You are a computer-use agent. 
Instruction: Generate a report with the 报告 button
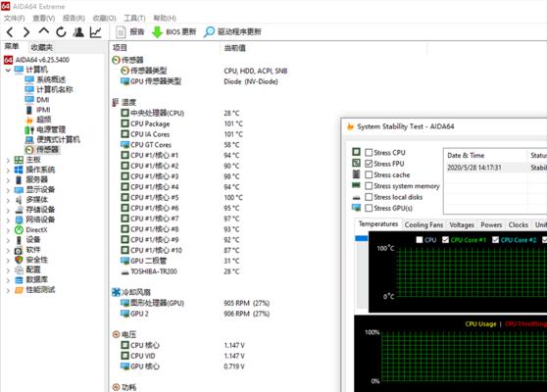129,32
